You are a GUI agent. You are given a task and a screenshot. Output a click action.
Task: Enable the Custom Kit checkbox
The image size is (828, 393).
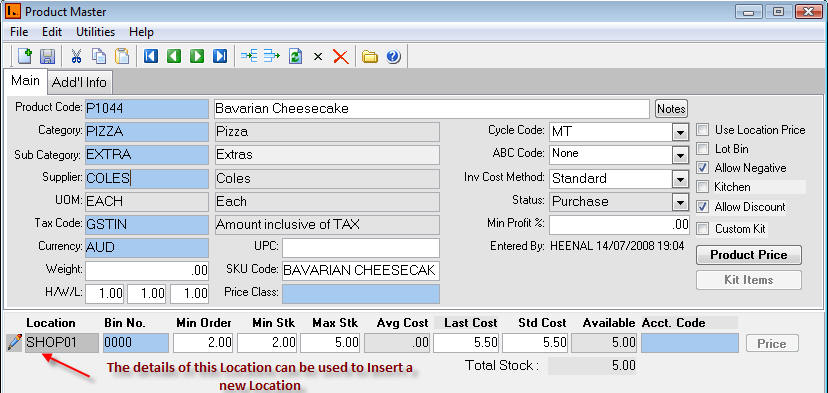tap(702, 229)
